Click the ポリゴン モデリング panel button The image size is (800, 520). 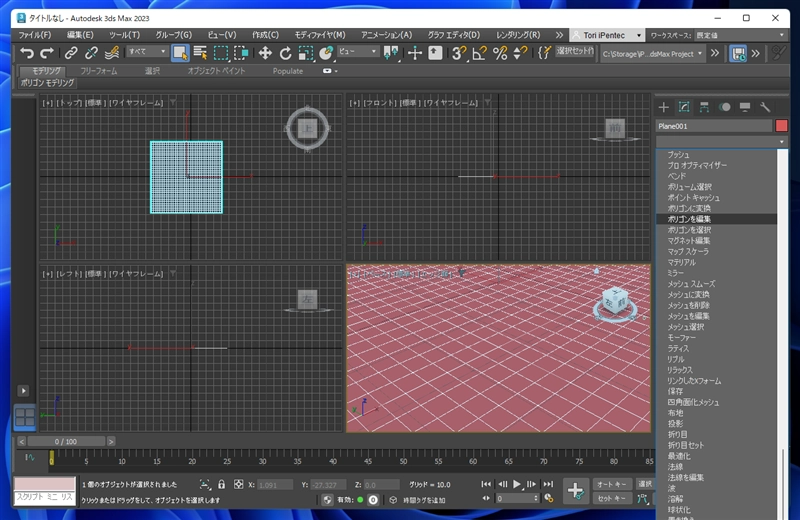pyautogui.click(x=47, y=83)
